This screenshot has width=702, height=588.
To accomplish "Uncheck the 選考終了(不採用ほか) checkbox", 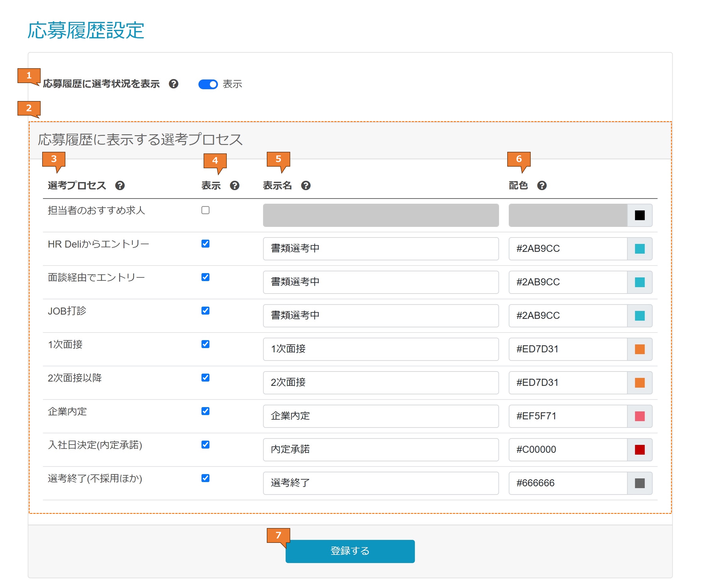I will [x=205, y=478].
